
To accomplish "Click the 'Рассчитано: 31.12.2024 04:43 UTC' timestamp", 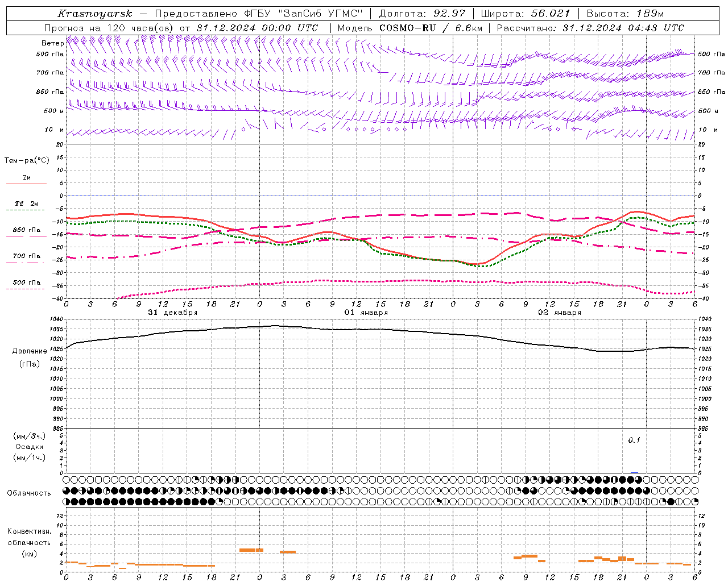I will pos(590,28).
